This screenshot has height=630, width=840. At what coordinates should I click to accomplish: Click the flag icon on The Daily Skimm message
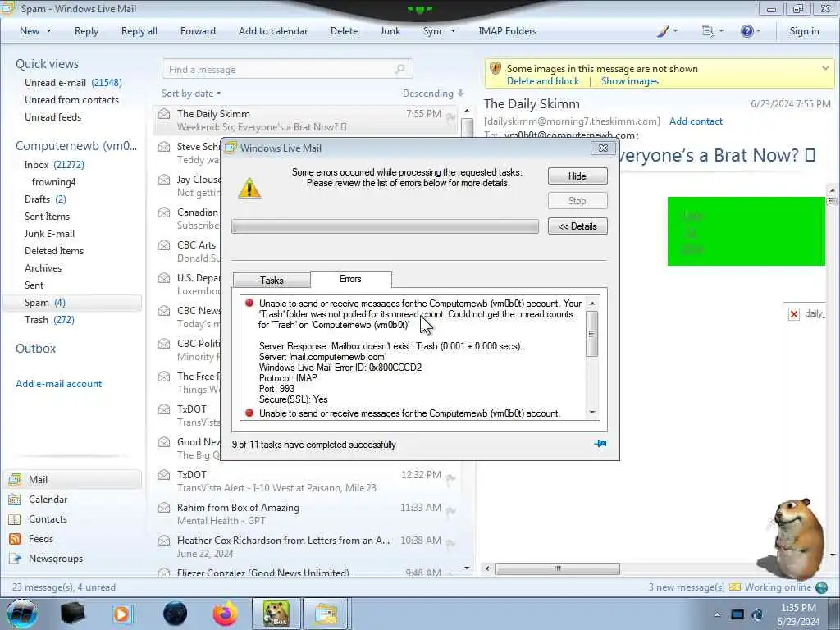click(x=451, y=117)
